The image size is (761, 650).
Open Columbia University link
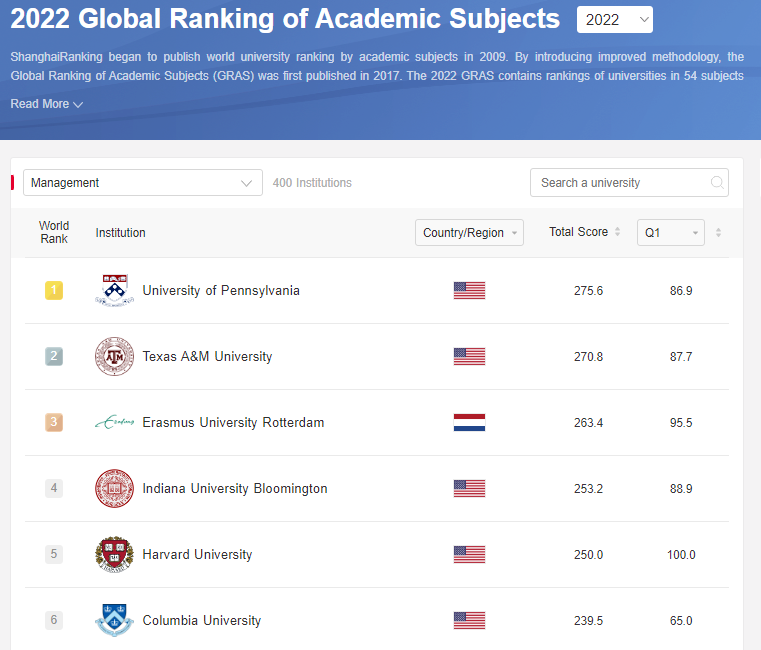pos(201,620)
